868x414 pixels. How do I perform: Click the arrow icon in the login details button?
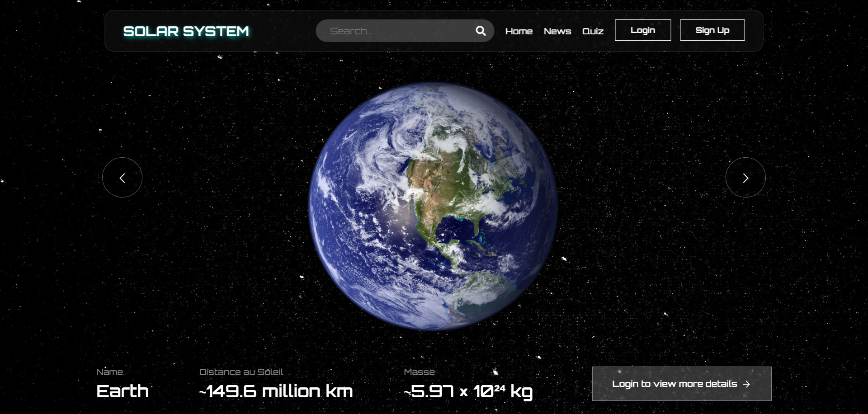point(746,384)
